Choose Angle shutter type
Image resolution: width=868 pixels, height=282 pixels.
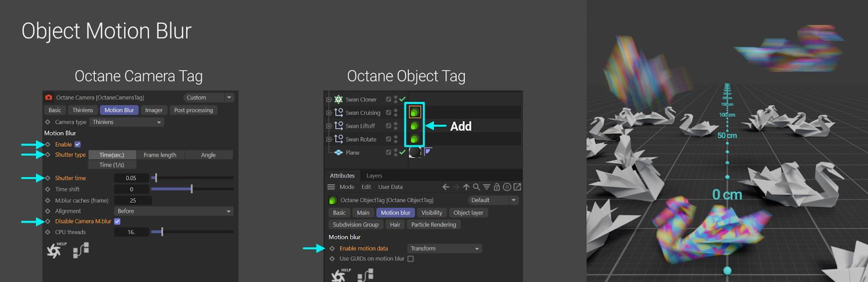tap(208, 155)
